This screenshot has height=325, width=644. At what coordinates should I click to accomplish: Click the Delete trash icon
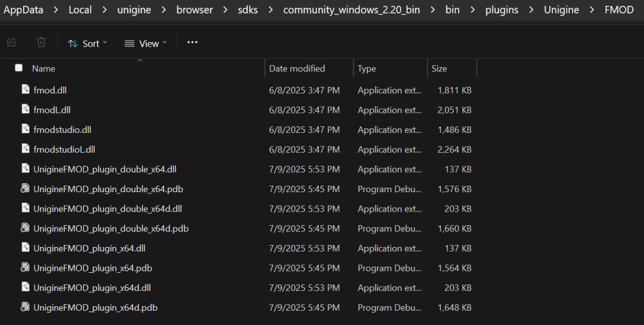[41, 43]
